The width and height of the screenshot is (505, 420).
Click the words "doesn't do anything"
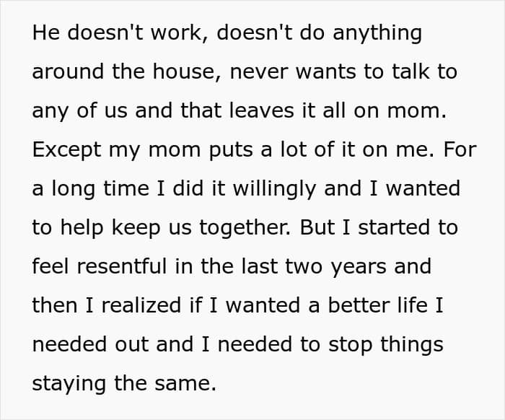319,34
